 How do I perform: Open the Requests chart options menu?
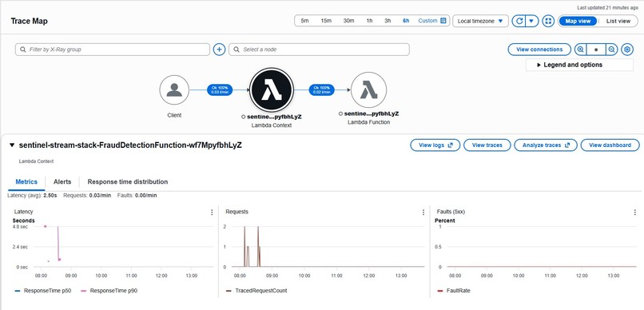pos(423,213)
